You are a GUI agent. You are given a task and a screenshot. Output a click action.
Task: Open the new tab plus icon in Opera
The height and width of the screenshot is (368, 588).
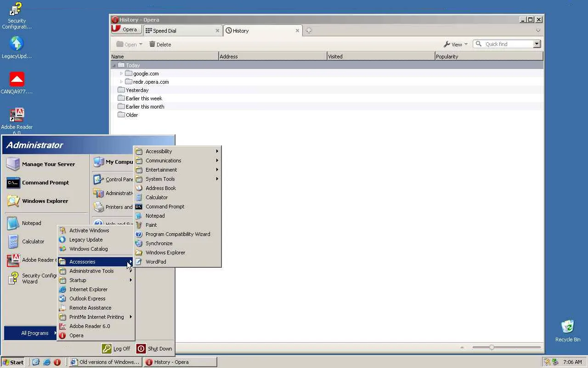pos(309,30)
